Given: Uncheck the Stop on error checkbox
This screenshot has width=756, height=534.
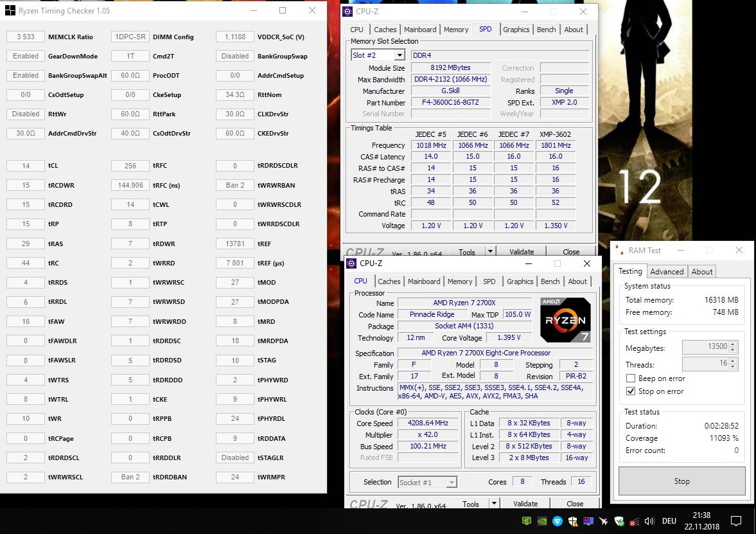Looking at the screenshot, I should (x=630, y=391).
